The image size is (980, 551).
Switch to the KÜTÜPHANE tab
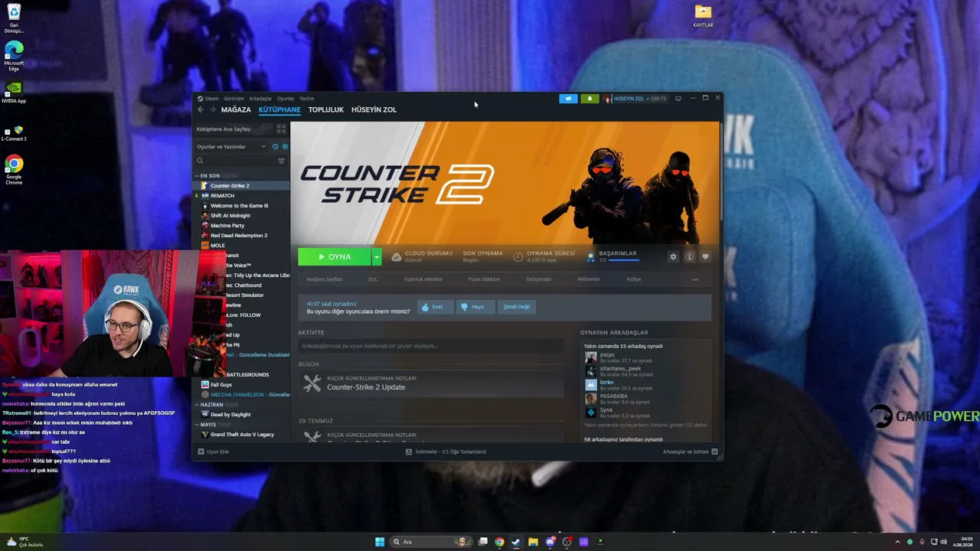tap(279, 109)
